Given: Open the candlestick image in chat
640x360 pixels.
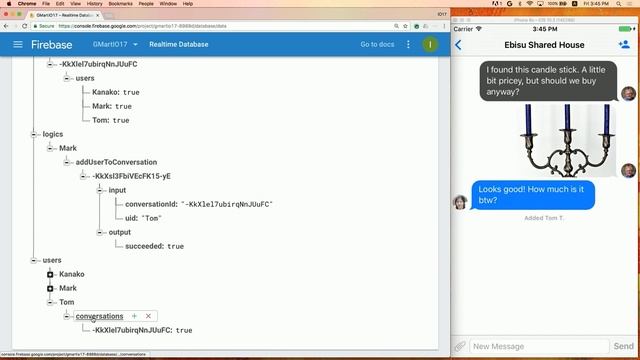Looking at the screenshot, I should point(568,140).
